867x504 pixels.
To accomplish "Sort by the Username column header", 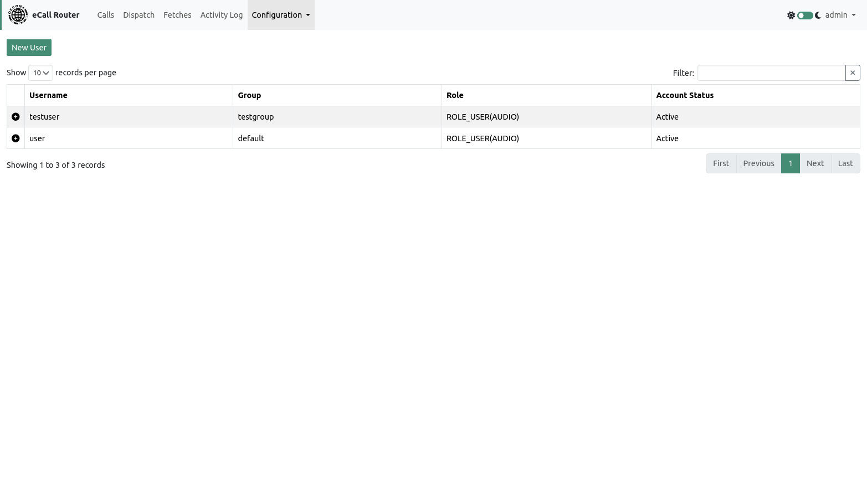I will pyautogui.click(x=48, y=95).
